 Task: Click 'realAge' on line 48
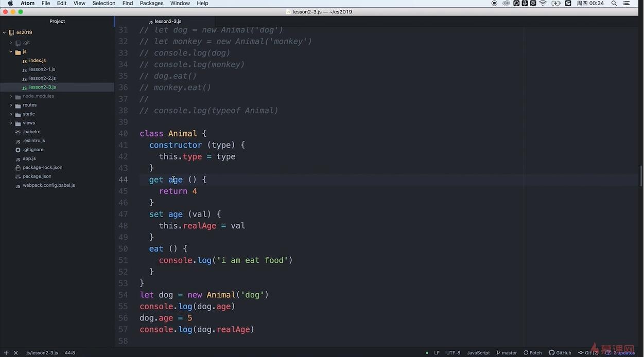tap(200, 226)
